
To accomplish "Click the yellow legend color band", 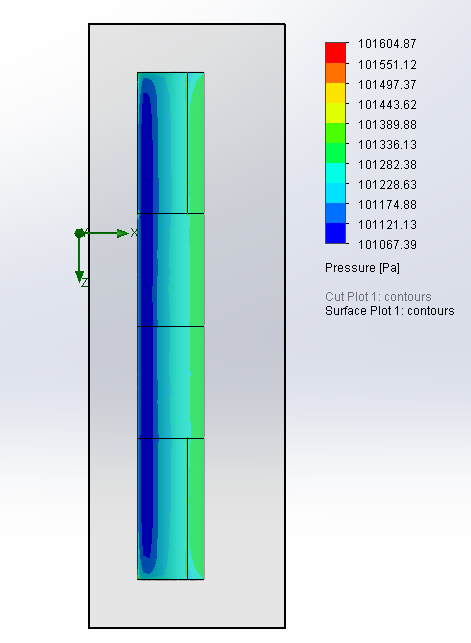I will pos(335,93).
